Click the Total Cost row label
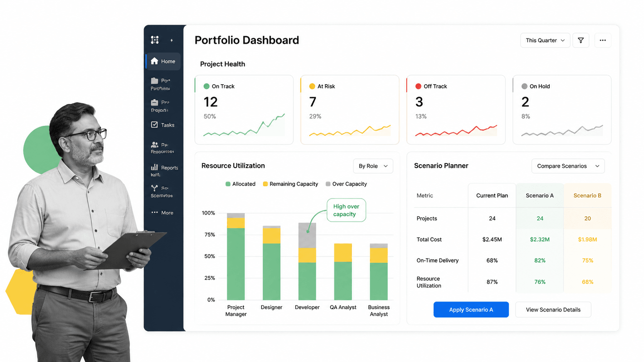Screen dimensions: 644x362 (429, 239)
